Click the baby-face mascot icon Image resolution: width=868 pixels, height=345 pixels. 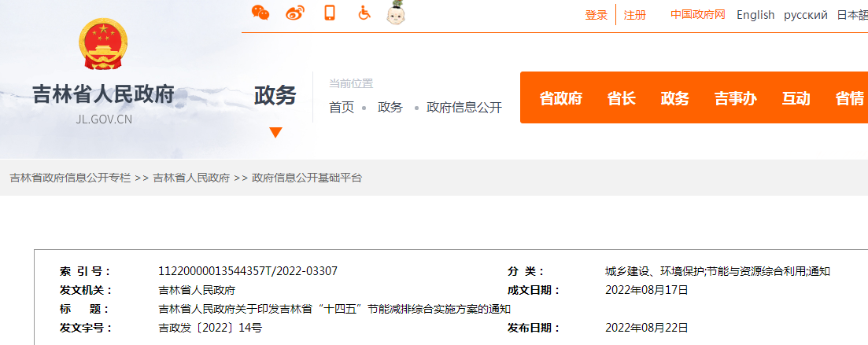point(397,13)
